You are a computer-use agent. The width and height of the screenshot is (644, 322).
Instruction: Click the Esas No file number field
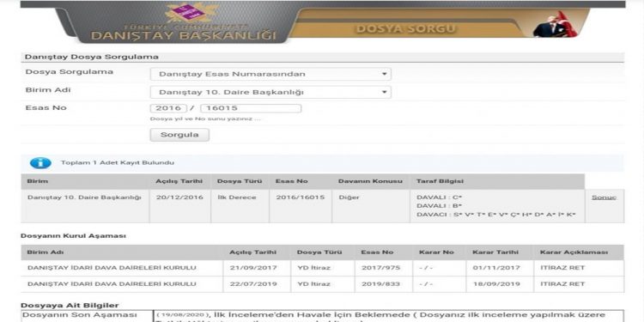[251, 108]
